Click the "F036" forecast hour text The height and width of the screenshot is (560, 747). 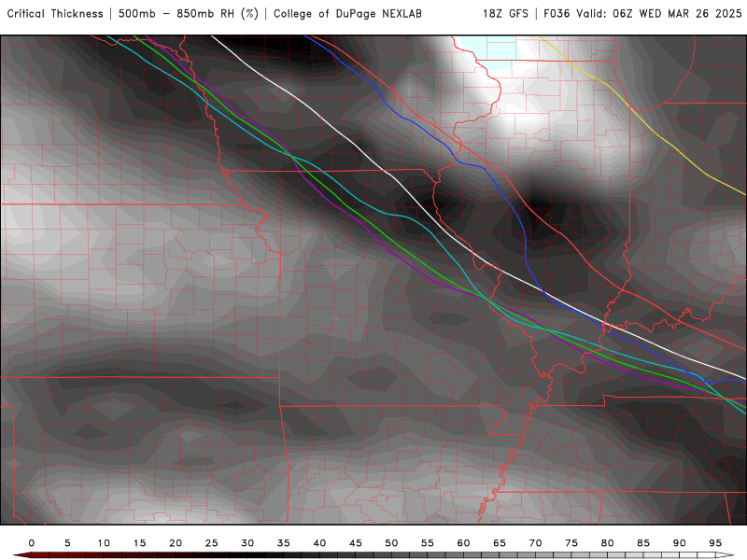pos(557,13)
